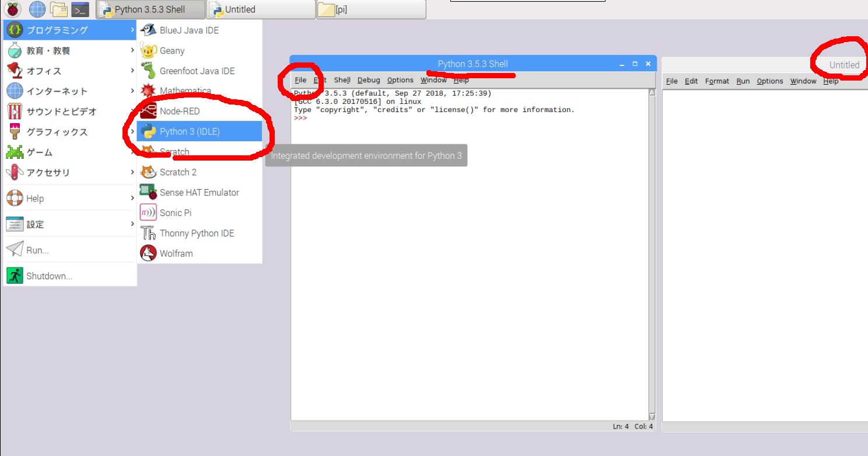Click the Run... entry in main menu
This screenshot has height=456, width=868.
click(37, 250)
